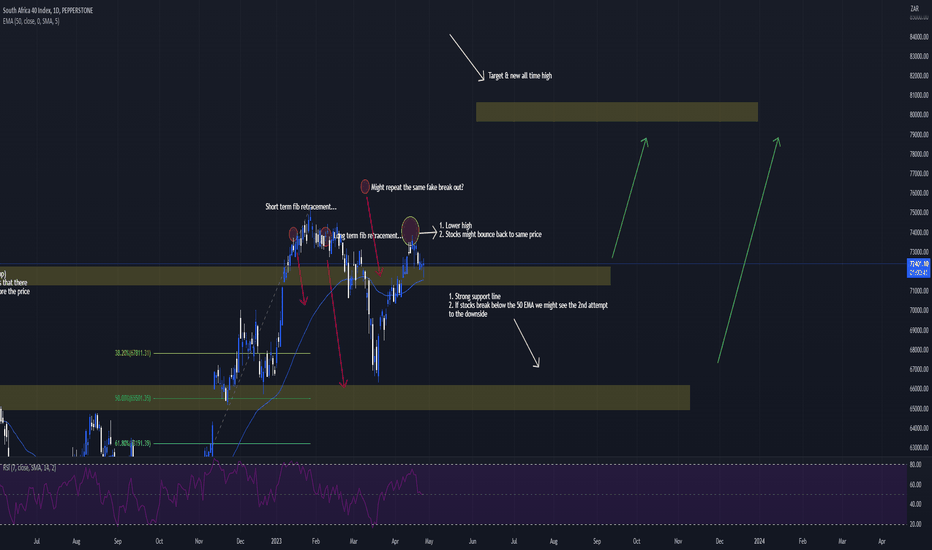Click the 38.20% fib level label
Viewport: 932px width, 550px height.
tap(133, 353)
